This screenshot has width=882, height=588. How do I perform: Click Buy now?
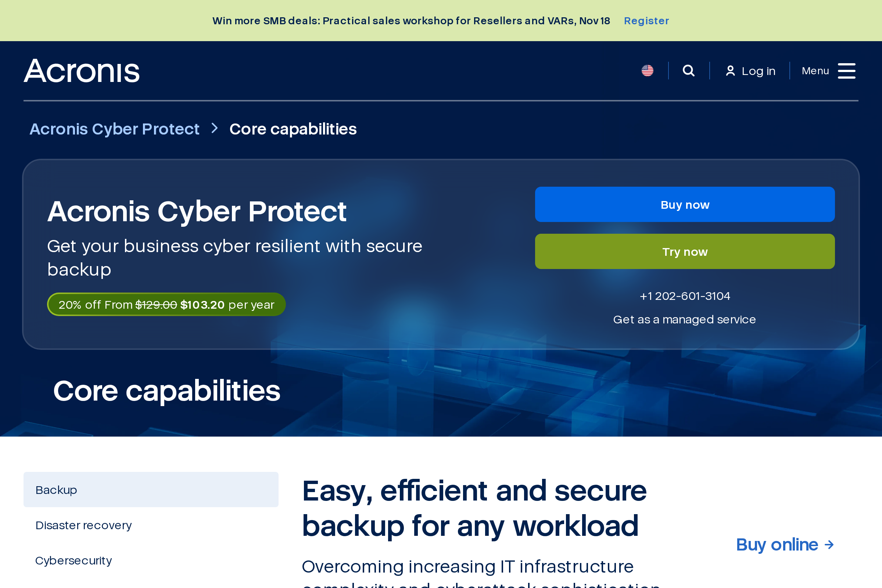[x=685, y=204]
